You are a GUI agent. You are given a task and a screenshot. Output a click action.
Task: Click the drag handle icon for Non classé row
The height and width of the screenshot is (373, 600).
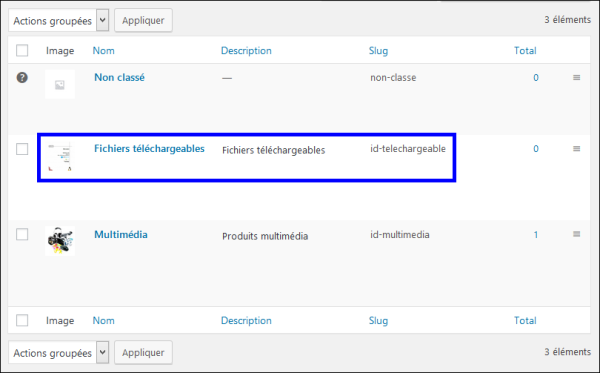(x=576, y=78)
